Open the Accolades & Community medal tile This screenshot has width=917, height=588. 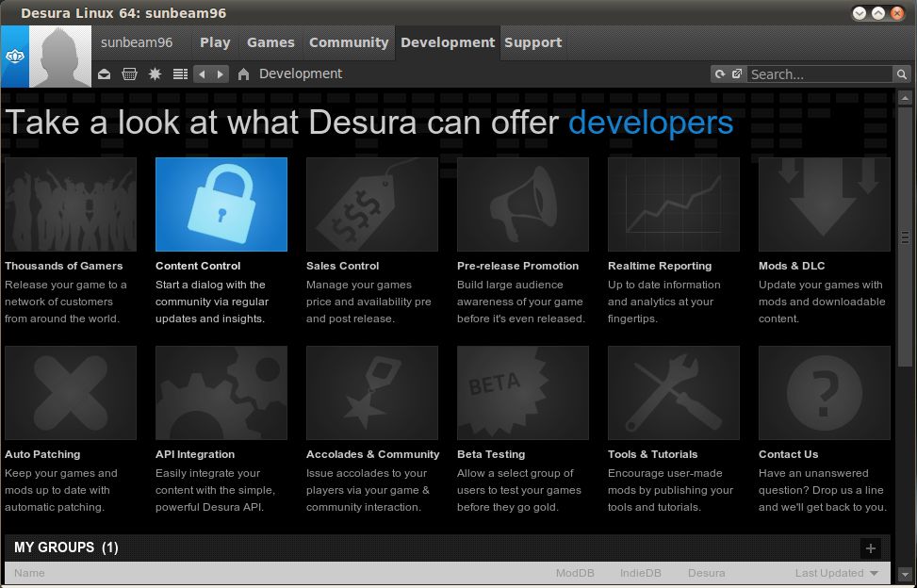coord(372,393)
